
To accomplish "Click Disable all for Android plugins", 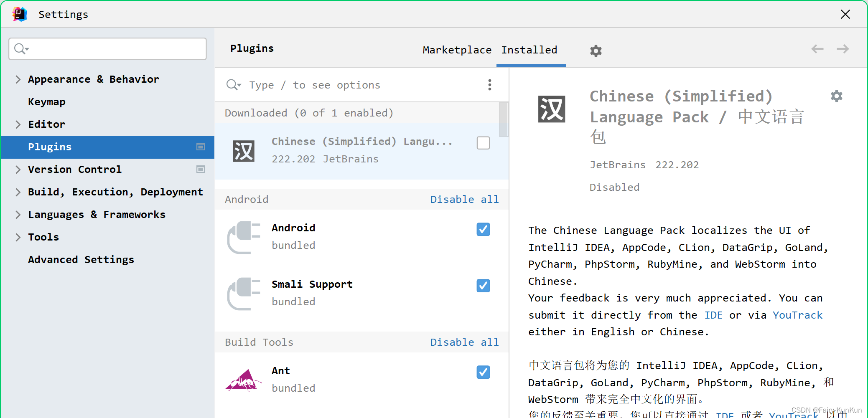I will [x=464, y=200].
